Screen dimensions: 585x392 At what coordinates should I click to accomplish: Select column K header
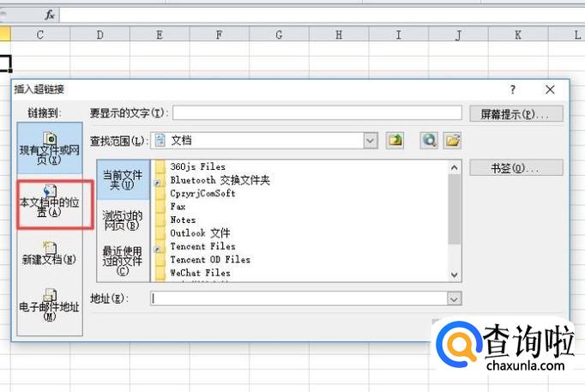point(518,35)
